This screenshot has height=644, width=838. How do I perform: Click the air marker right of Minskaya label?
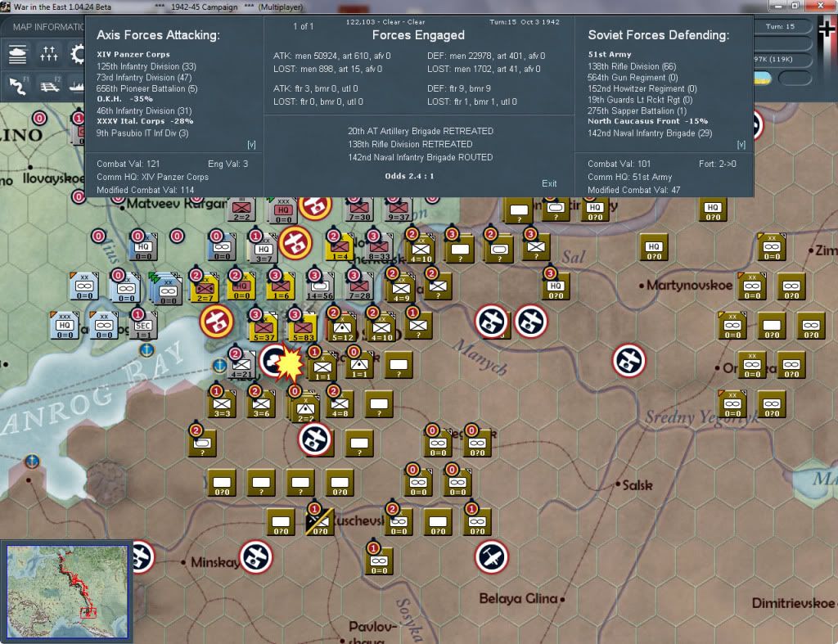[x=256, y=557]
